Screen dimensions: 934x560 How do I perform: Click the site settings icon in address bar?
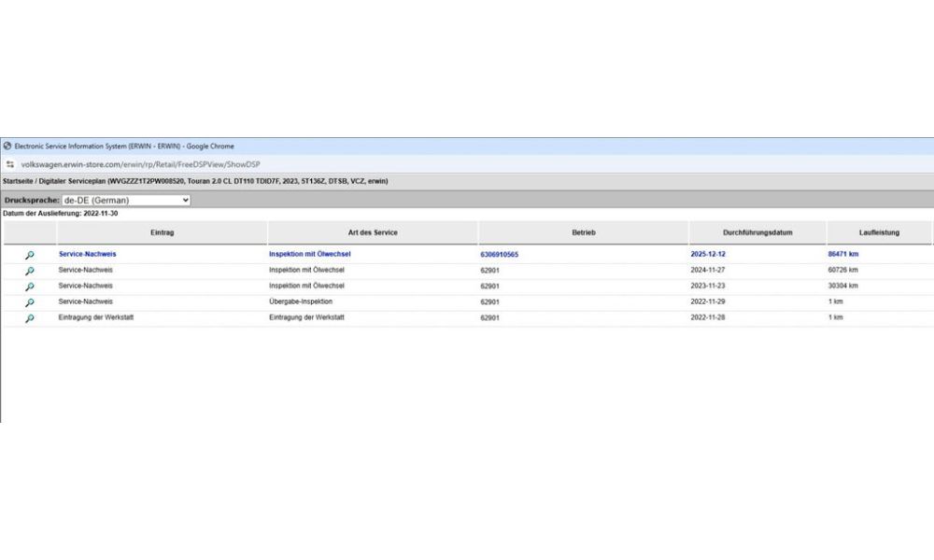pos(10,164)
